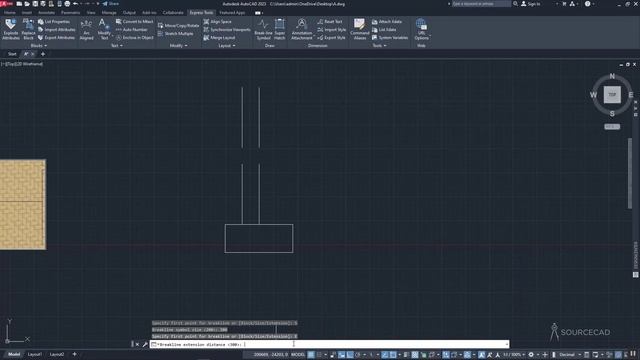Toggle the drawing grid display in status bar

tap(311, 355)
